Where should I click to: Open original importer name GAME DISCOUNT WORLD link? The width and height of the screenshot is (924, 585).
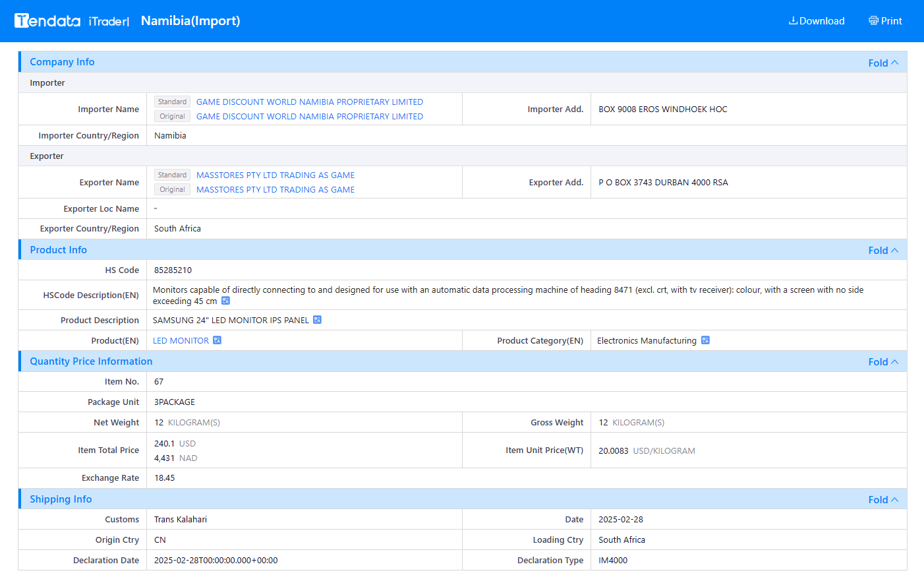pyautogui.click(x=310, y=116)
